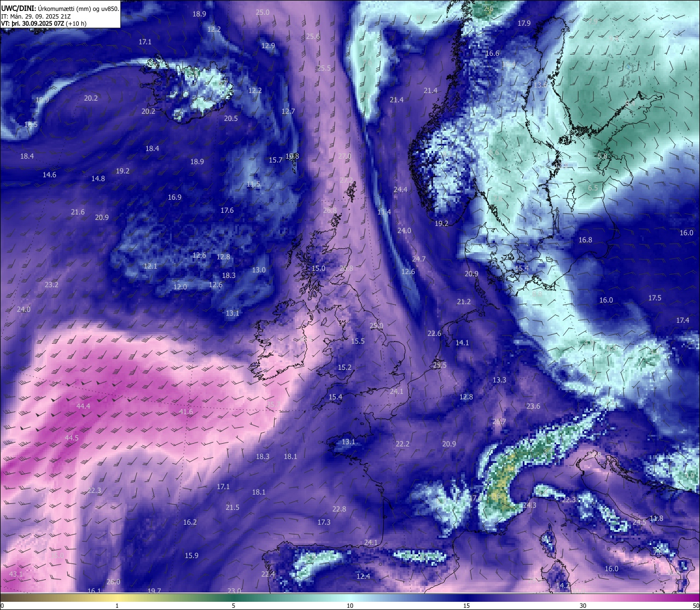Click the 43.1 value on the map
The width and height of the screenshot is (700, 610).
(16, 574)
